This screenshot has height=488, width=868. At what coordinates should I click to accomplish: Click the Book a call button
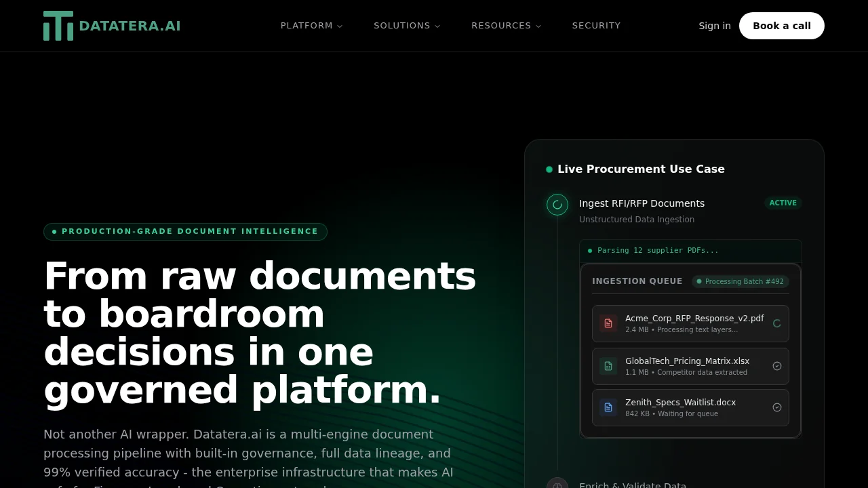coord(781,25)
